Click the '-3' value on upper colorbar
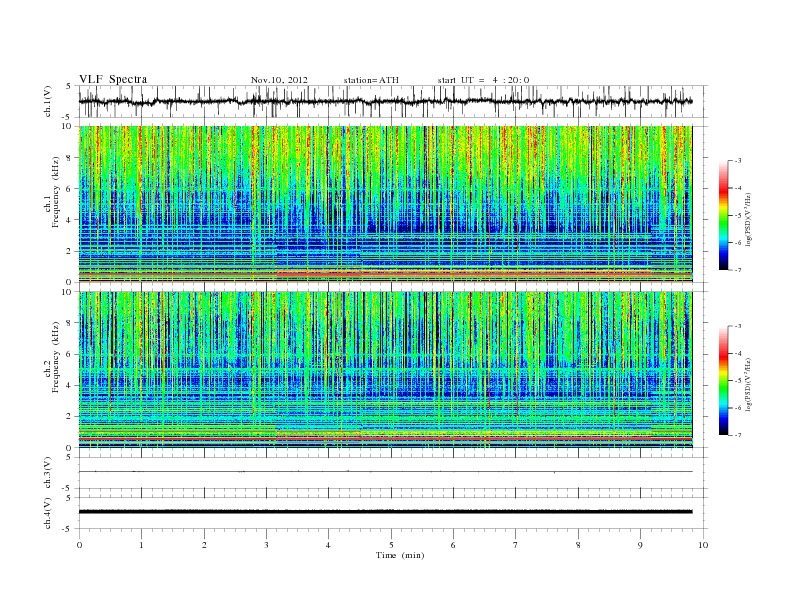 [737, 161]
